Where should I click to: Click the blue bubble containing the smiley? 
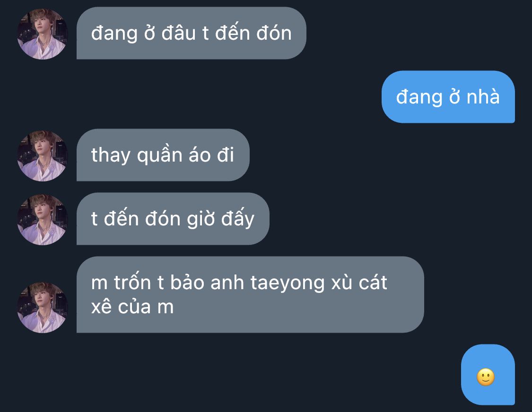coord(488,374)
